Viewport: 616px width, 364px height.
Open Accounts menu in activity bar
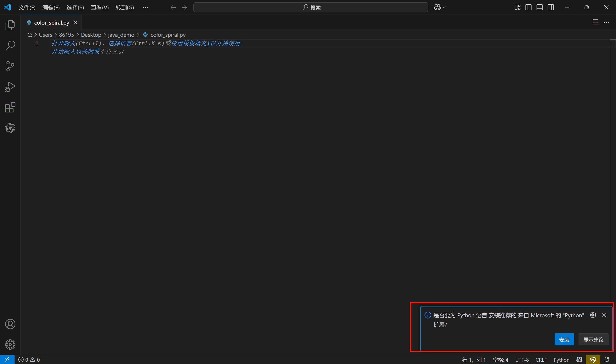coord(10,324)
